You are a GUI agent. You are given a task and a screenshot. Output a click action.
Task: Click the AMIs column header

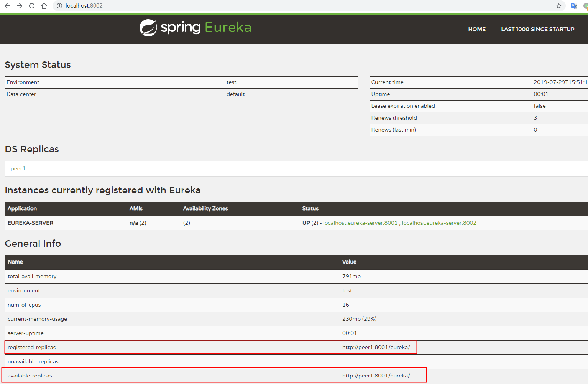point(136,208)
